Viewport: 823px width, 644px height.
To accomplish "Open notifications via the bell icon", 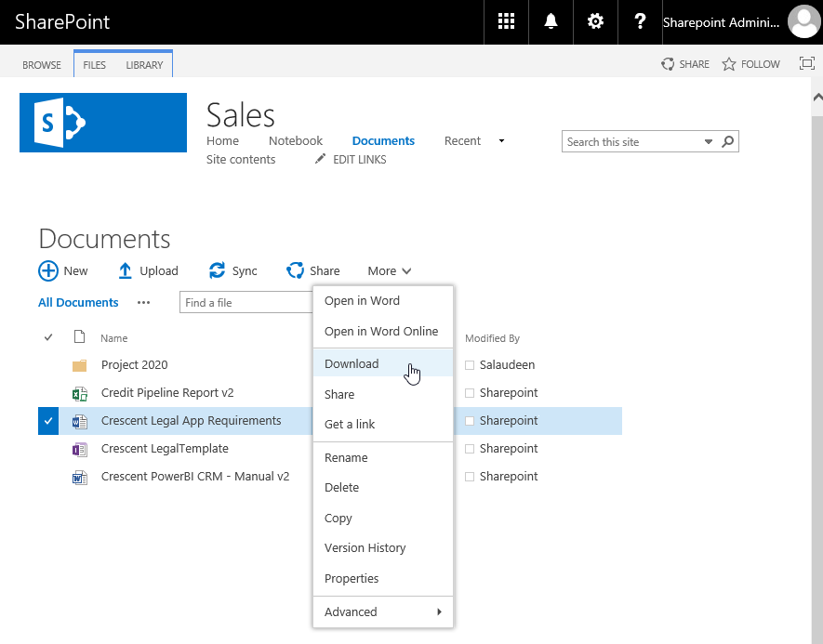I will tap(551, 21).
